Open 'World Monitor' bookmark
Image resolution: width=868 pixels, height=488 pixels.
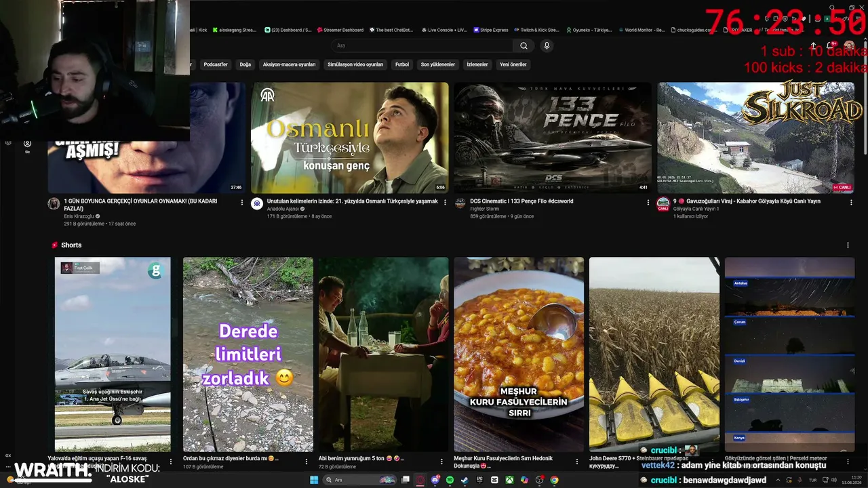[x=641, y=30]
